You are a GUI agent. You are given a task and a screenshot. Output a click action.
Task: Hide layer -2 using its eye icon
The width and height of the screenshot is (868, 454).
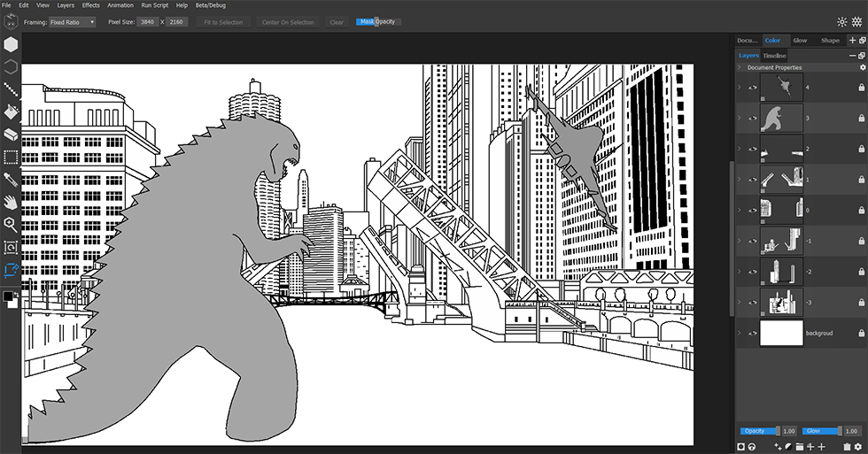click(752, 272)
